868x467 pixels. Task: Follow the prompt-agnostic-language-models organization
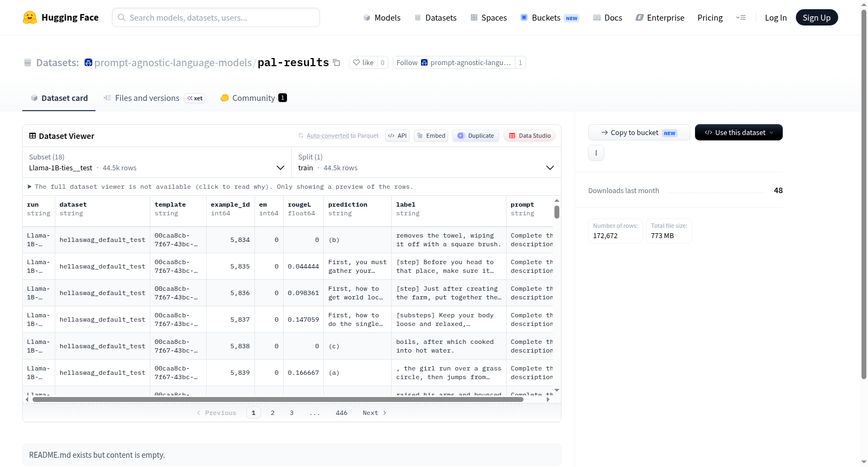coord(454,62)
